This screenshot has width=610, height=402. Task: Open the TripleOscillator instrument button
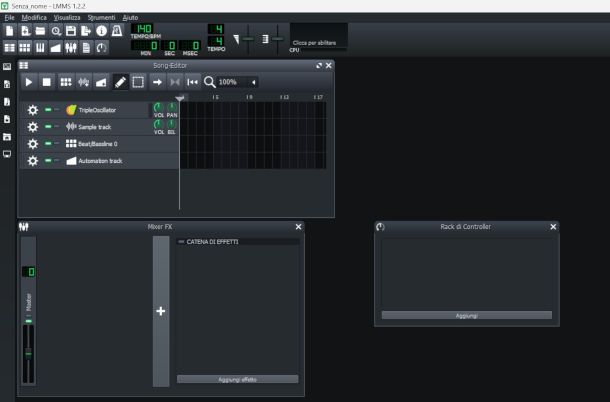tap(106, 110)
